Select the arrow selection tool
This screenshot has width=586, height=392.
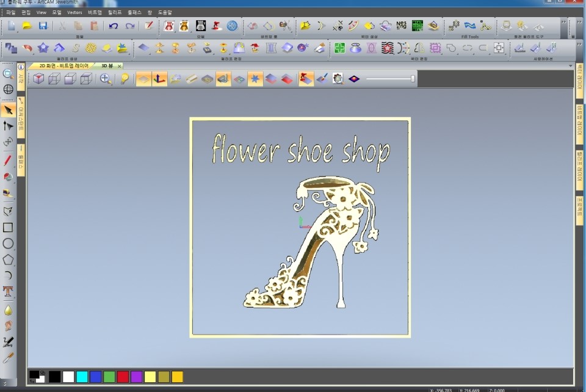point(8,111)
